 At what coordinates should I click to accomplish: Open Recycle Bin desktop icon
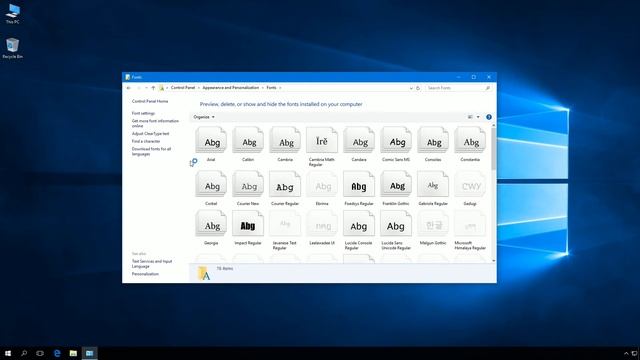[13, 48]
